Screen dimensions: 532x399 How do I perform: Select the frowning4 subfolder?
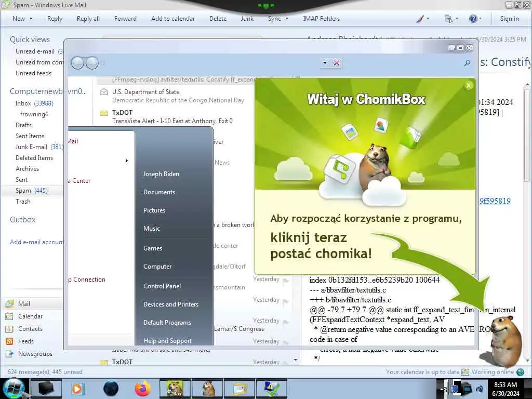click(x=34, y=114)
